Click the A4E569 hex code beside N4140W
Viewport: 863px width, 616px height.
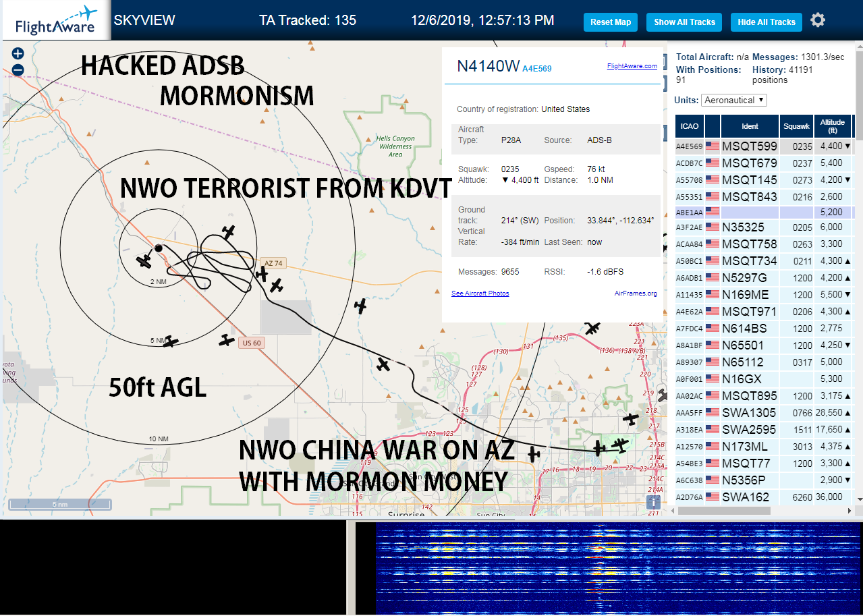pyautogui.click(x=537, y=68)
